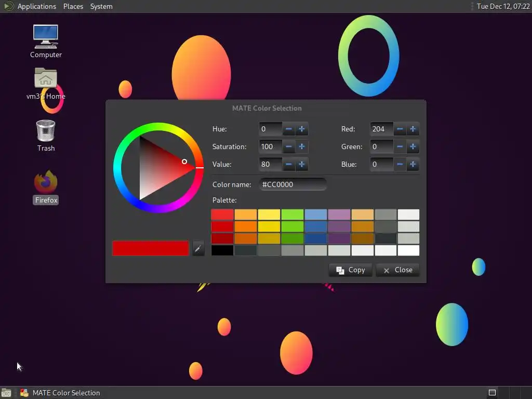The width and height of the screenshot is (532, 399).
Task: Decrease Blue with the minus button
Action: [400, 165]
